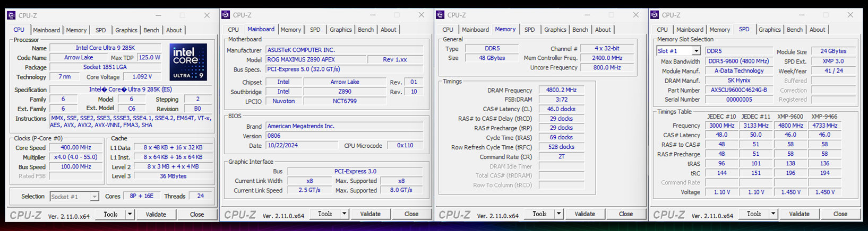This screenshot has height=231, width=868.
Task: Open the Bench tab in CPU window
Action: tap(151, 30)
